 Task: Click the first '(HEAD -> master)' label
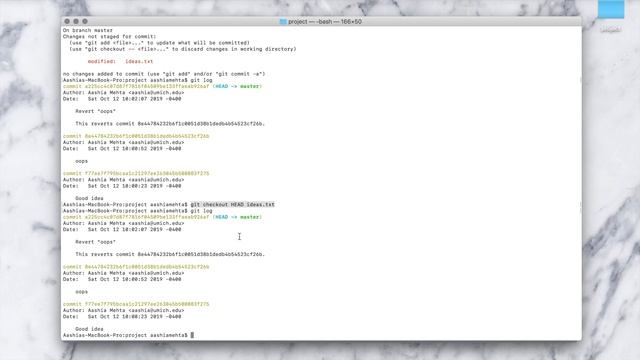(x=237, y=86)
